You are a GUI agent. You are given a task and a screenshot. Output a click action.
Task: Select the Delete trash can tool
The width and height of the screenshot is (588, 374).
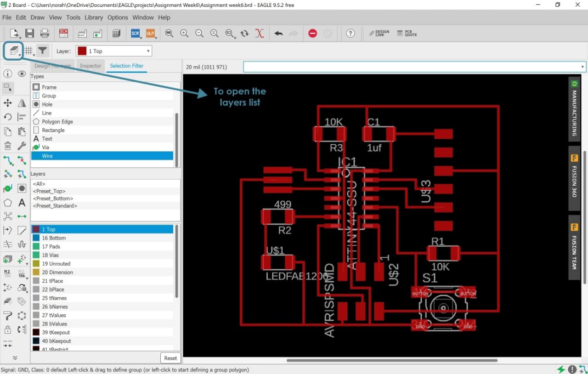click(x=8, y=146)
